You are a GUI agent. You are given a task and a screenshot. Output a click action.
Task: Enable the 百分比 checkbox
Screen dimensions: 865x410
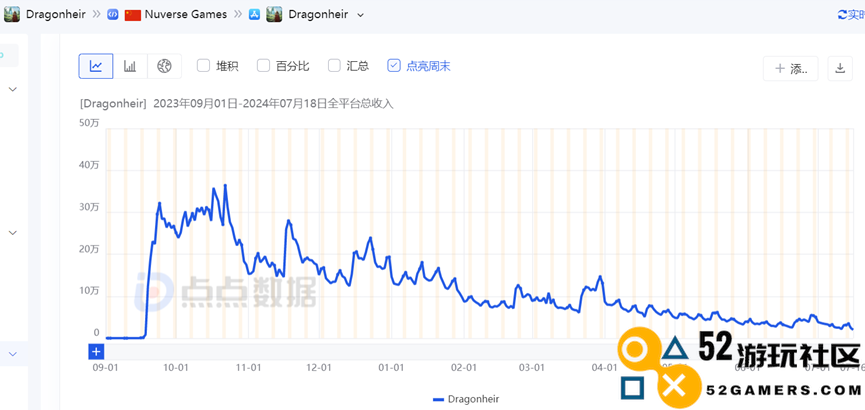tap(263, 66)
